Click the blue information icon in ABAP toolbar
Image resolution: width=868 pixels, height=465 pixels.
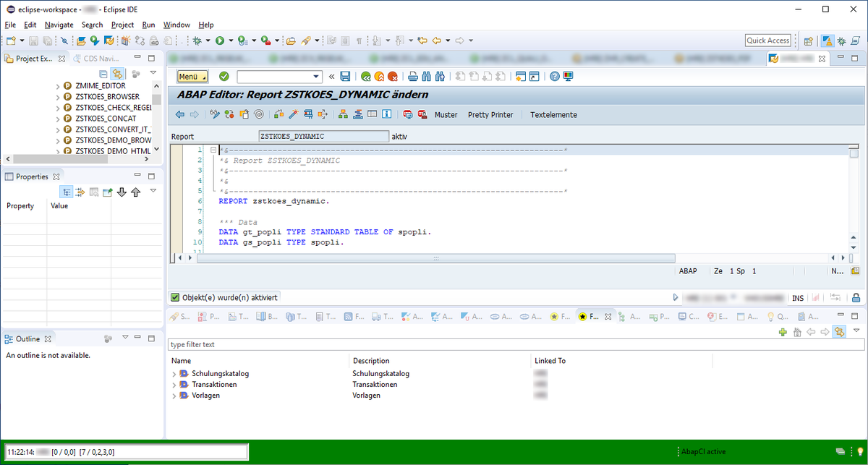pos(386,114)
